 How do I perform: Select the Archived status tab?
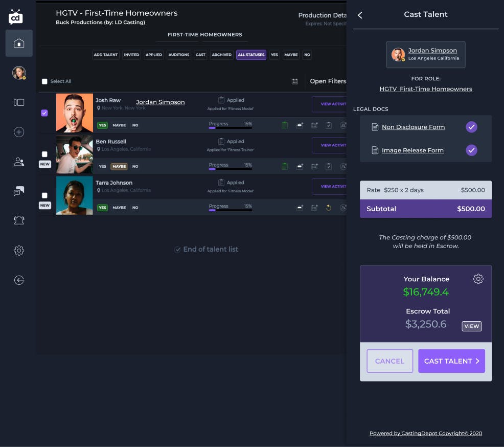click(221, 55)
